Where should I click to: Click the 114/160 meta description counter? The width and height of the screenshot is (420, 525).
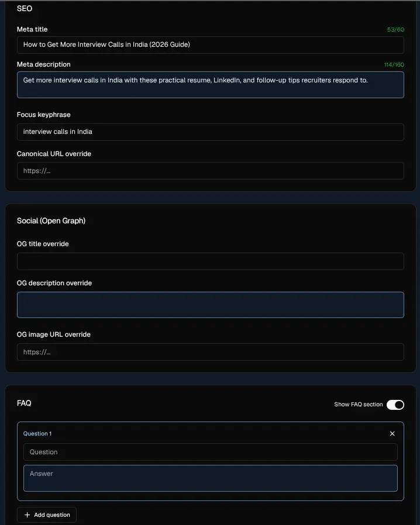pos(394,65)
